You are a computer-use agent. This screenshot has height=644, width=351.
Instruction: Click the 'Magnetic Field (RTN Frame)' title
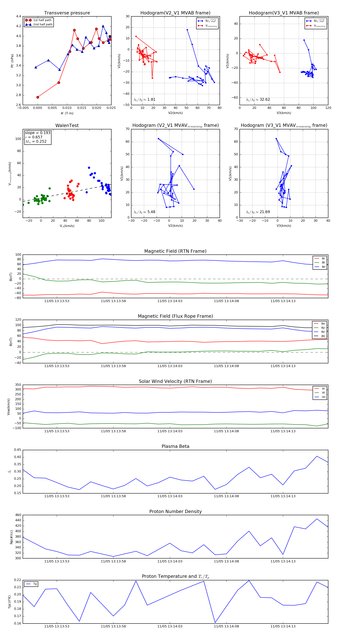(x=175, y=251)
